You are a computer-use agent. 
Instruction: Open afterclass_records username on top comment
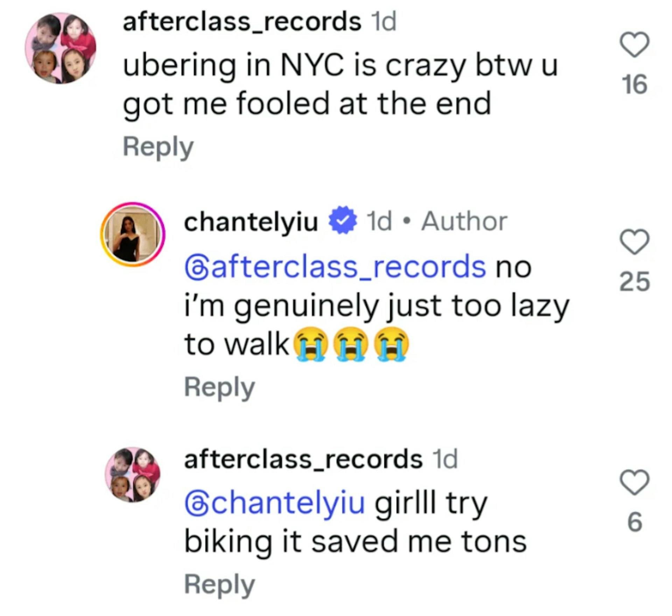click(x=242, y=22)
